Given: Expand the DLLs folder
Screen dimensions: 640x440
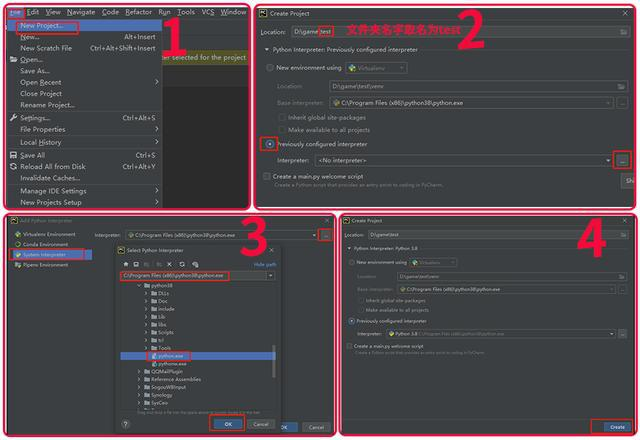Looking at the screenshot, I should (x=146, y=293).
